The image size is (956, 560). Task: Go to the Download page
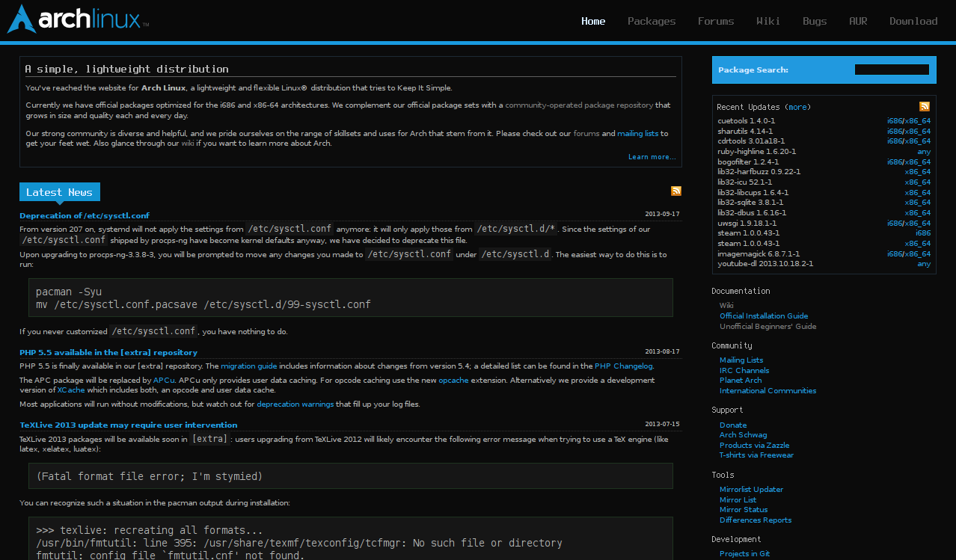click(x=913, y=21)
